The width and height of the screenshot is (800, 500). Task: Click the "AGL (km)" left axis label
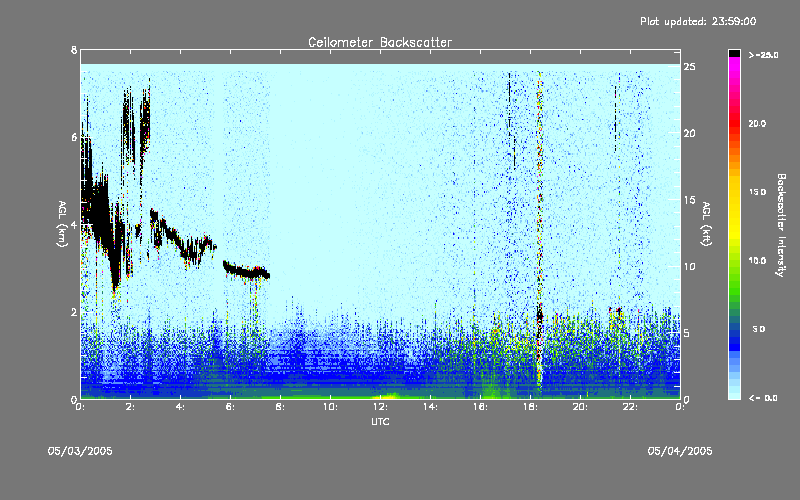[x=62, y=223]
